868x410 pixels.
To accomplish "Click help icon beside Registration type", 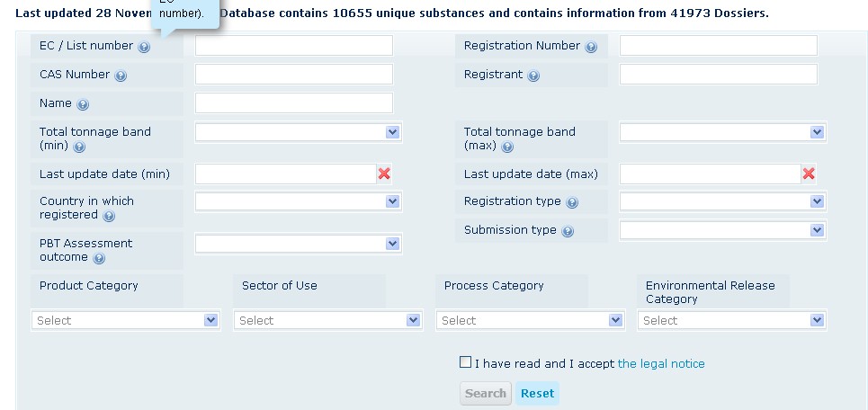I will [x=572, y=202].
